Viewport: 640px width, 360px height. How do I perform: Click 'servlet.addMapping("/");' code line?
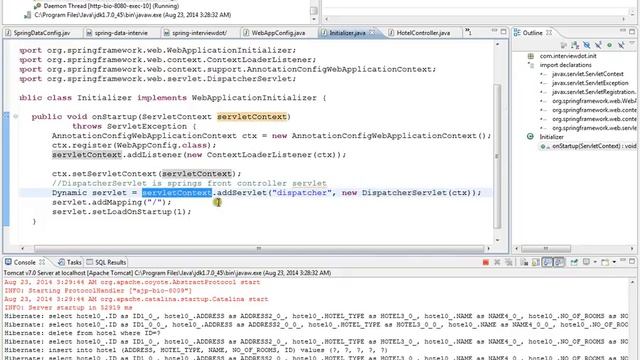tap(111, 202)
